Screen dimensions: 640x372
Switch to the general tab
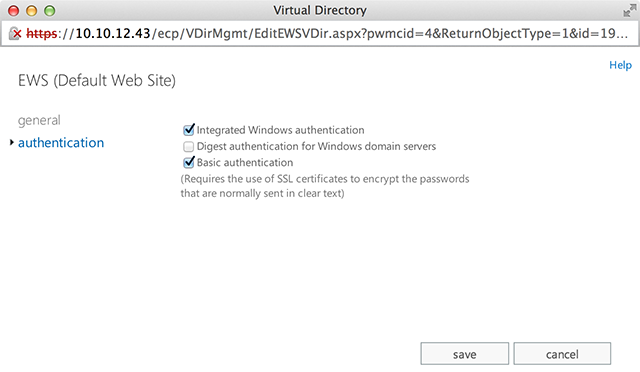click(x=39, y=120)
